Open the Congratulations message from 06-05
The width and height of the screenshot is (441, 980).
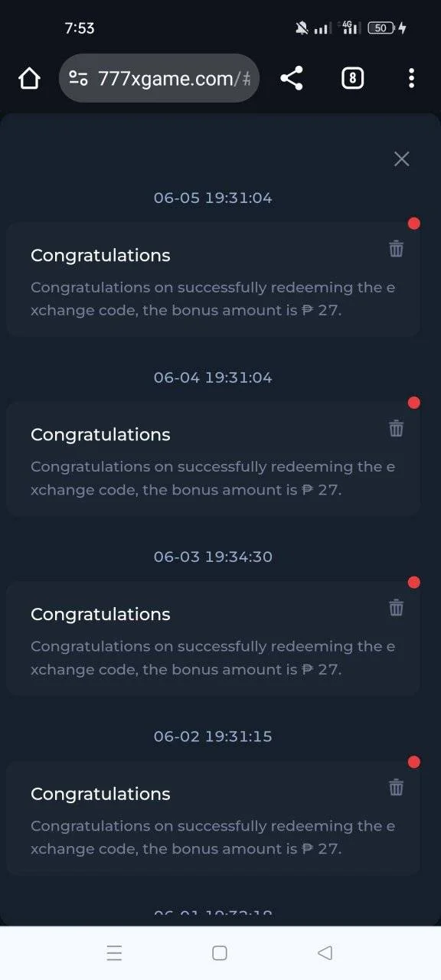tap(213, 279)
